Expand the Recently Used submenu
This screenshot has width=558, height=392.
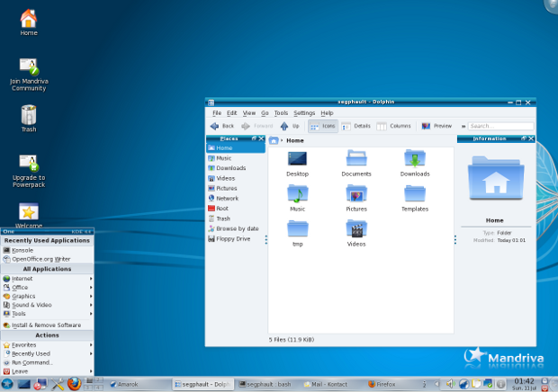coord(48,353)
